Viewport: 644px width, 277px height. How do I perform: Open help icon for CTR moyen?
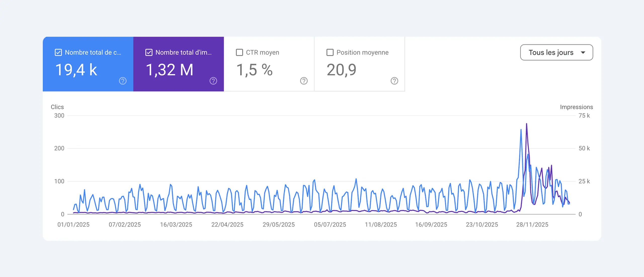pyautogui.click(x=304, y=81)
